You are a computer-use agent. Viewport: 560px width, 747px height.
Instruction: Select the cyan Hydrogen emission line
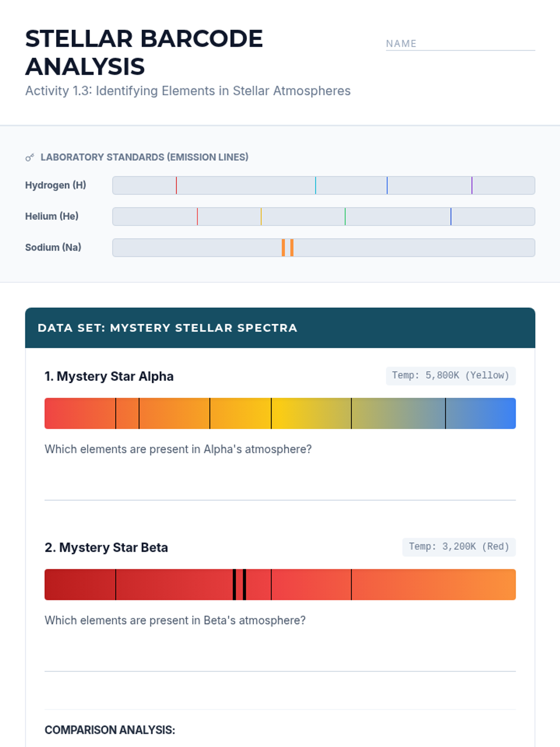click(x=315, y=185)
